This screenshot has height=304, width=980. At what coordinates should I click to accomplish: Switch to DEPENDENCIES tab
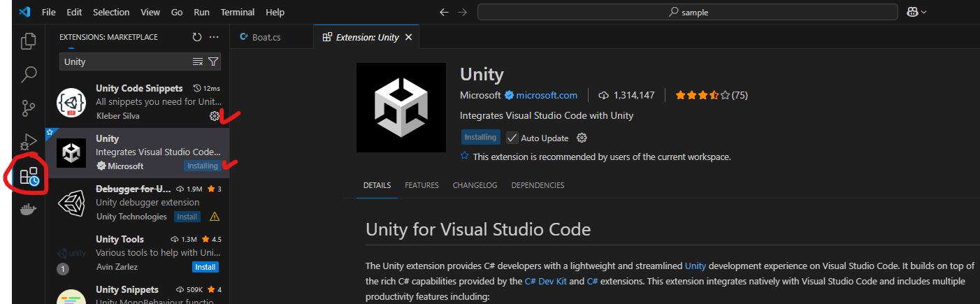tap(538, 185)
